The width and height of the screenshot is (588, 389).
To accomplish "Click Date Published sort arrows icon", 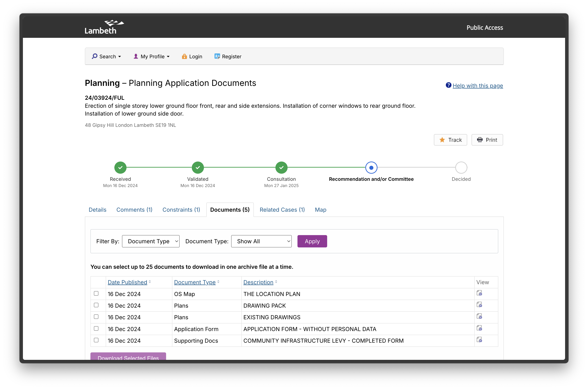I will tap(150, 282).
